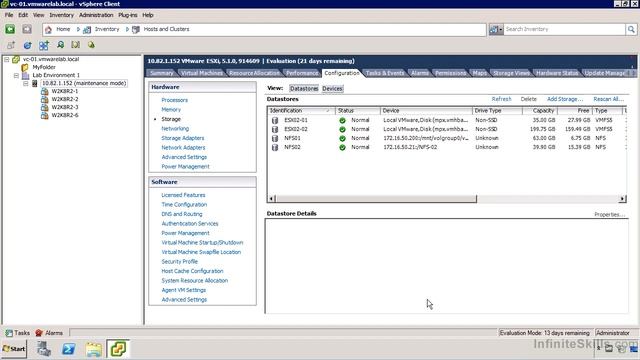This screenshot has width=640, height=360.
Task: Click the W2K8R2-3 virtual machine icon
Action: 44,107
